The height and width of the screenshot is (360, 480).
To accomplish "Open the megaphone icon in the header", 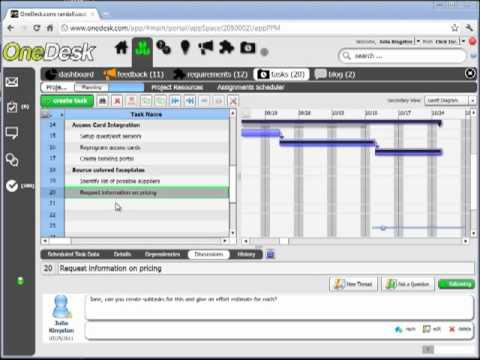I will pyautogui.click(x=206, y=48).
